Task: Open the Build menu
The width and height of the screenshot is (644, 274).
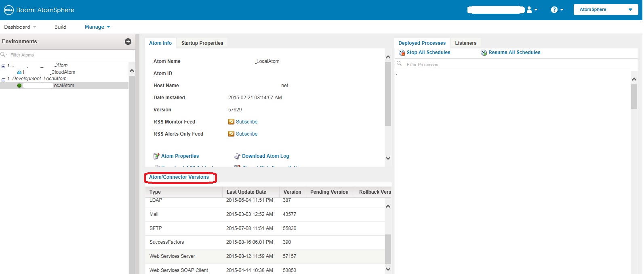Action: coord(60,27)
